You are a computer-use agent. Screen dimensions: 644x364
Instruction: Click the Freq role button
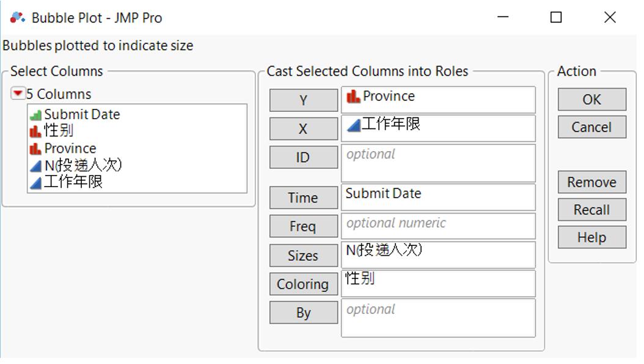pos(303,226)
